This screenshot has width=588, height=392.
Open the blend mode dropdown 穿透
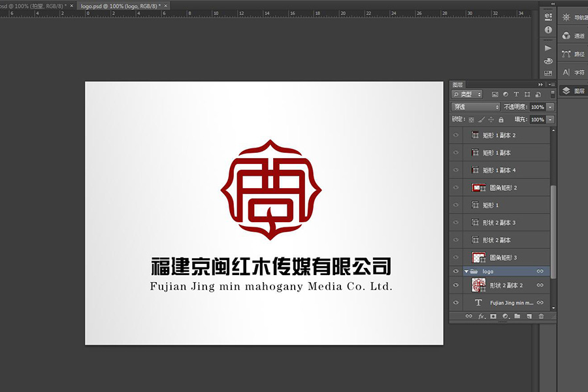(476, 107)
